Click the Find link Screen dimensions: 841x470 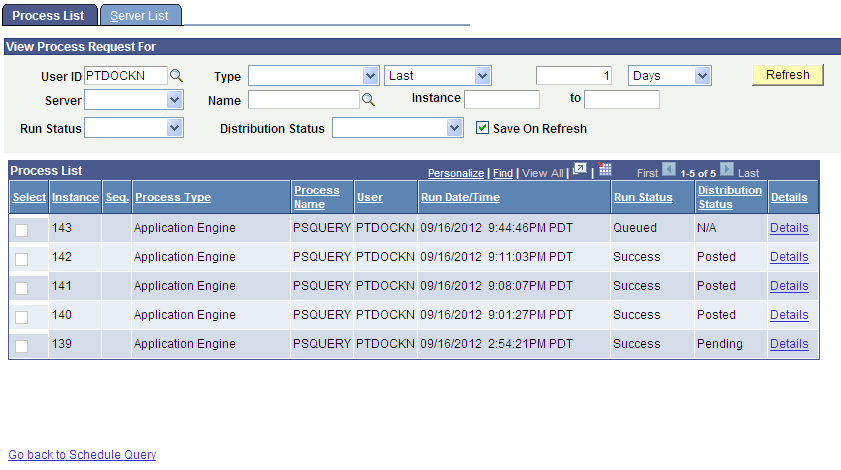point(503,173)
